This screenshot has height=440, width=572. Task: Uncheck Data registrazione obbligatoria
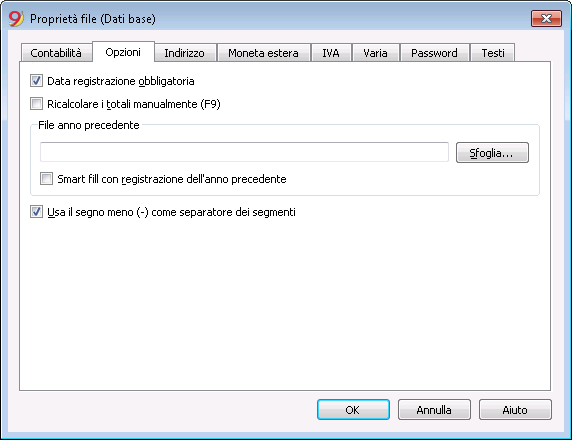coord(36,81)
